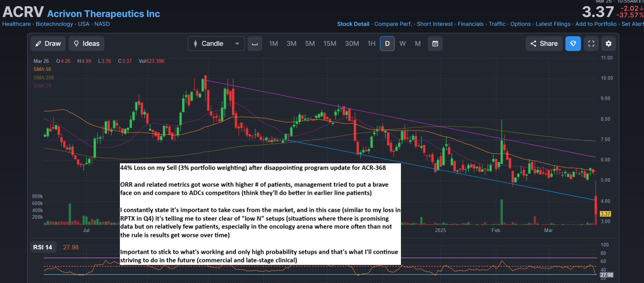Expand the Candle chart type dropdown
Viewport: 644px width, 283px height.
tap(216, 44)
